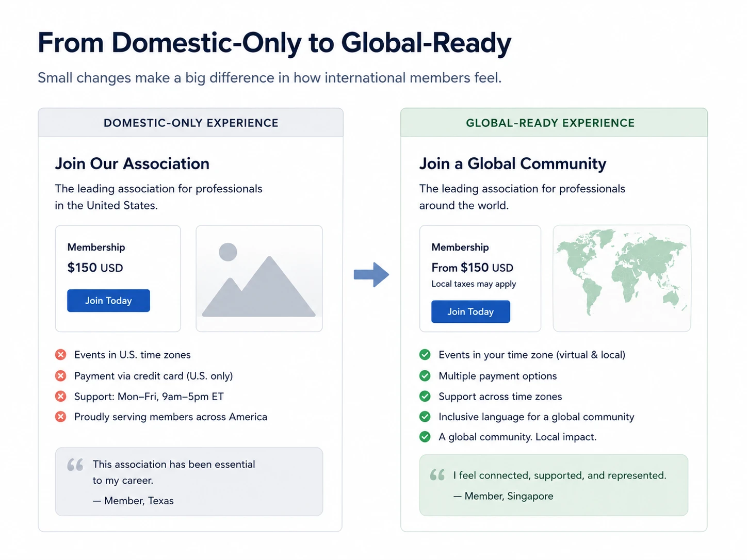Click the placeholder mountain image thumbnail

tap(259, 278)
